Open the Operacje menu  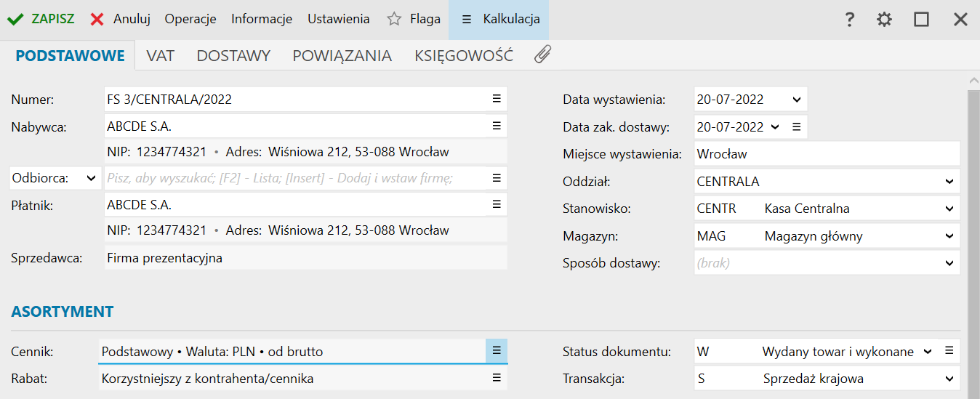coord(190,19)
